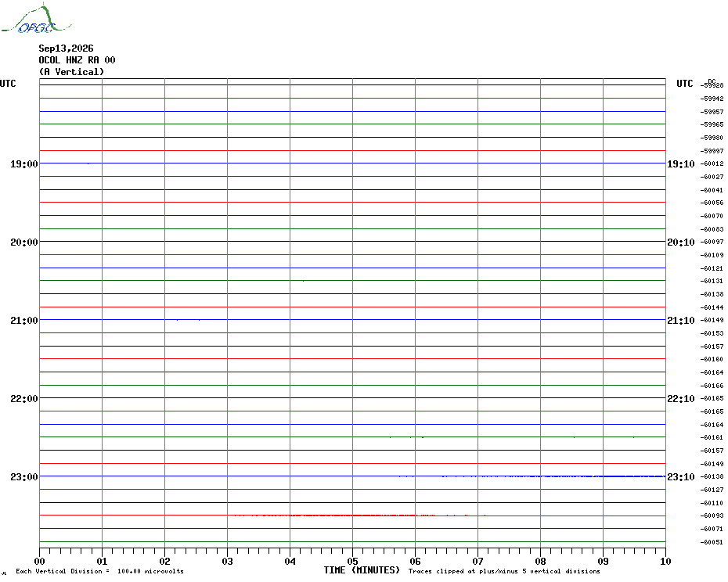Click the OFGC logo
Image resolution: width=728 pixels, height=582 pixels.
(x=36, y=19)
